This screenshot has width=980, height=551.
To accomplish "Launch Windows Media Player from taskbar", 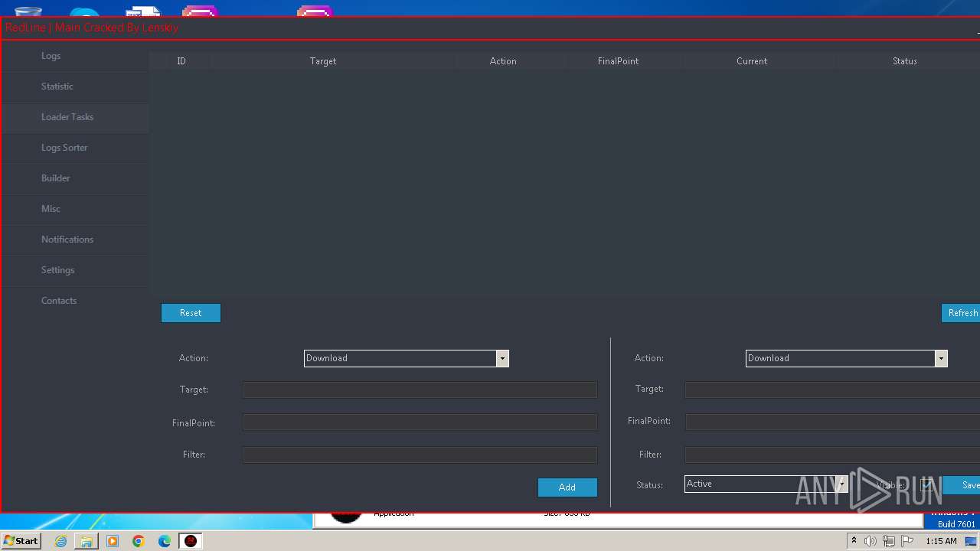I will (113, 541).
